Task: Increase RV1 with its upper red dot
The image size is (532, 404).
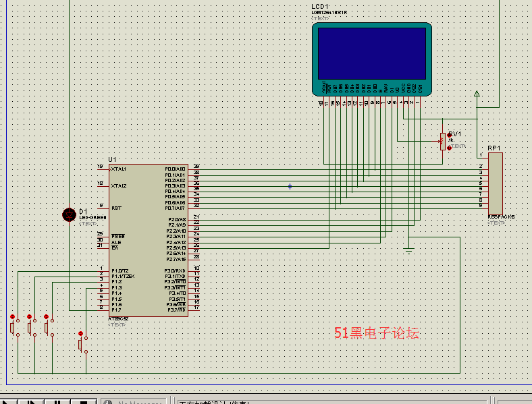Action: 450,136
